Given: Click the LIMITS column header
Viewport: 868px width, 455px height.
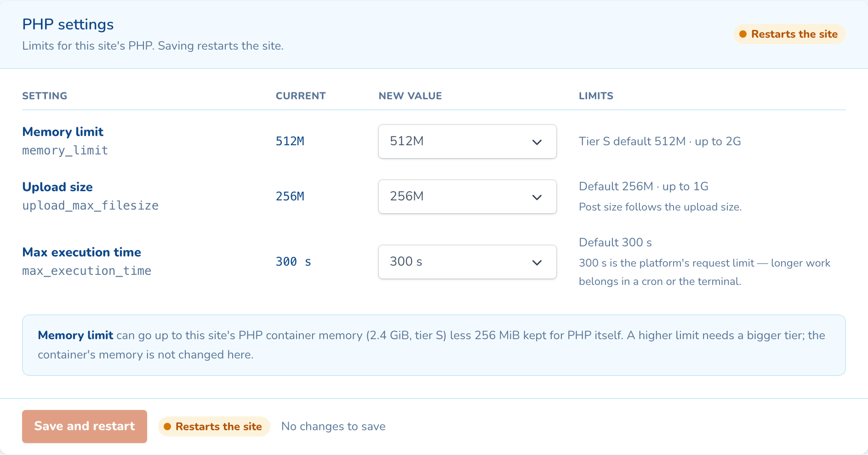Looking at the screenshot, I should coord(596,96).
